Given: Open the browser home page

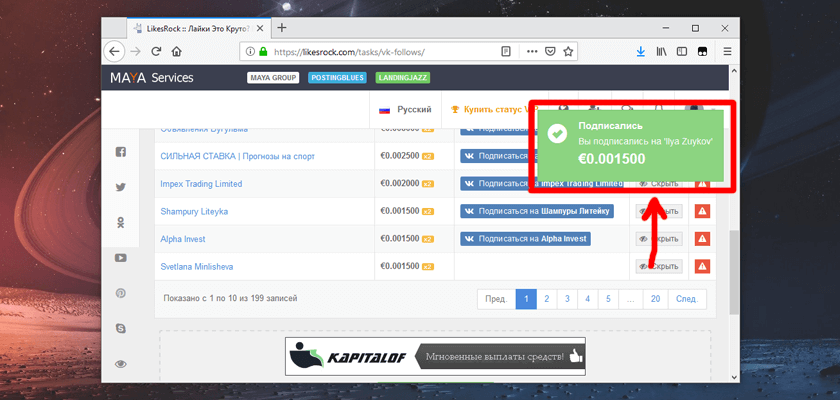Looking at the screenshot, I should (x=176, y=51).
